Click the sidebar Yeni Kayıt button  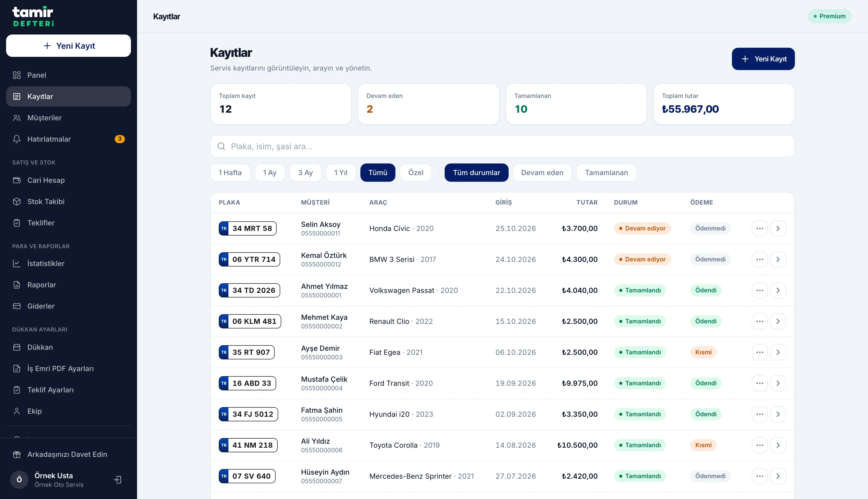click(x=68, y=46)
